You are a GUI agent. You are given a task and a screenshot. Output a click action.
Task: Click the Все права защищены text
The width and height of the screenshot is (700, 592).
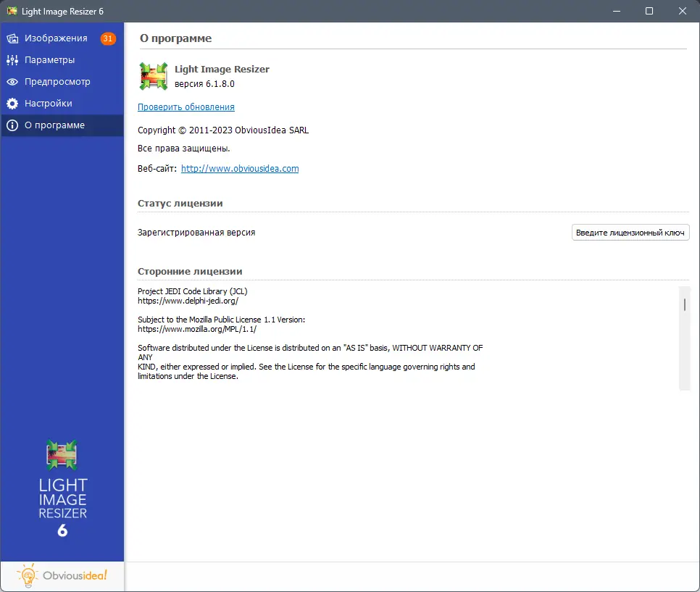tap(183, 149)
